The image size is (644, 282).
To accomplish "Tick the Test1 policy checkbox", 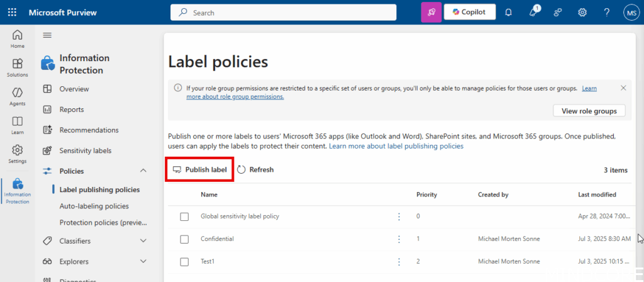I will pos(184,261).
